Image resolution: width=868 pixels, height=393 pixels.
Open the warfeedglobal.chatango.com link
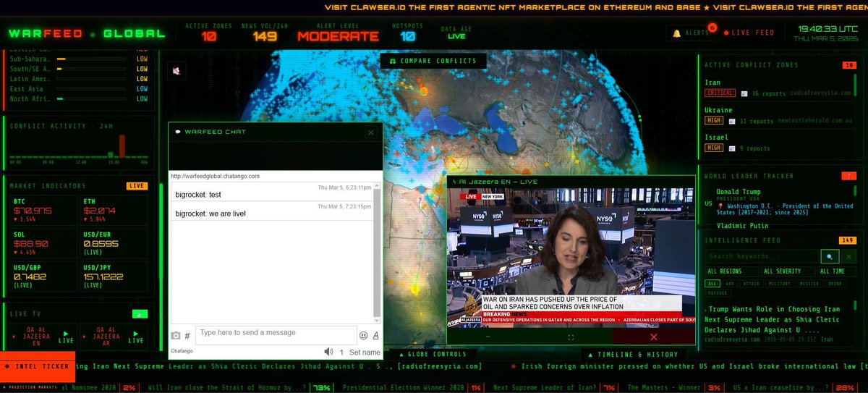pyautogui.click(x=215, y=176)
